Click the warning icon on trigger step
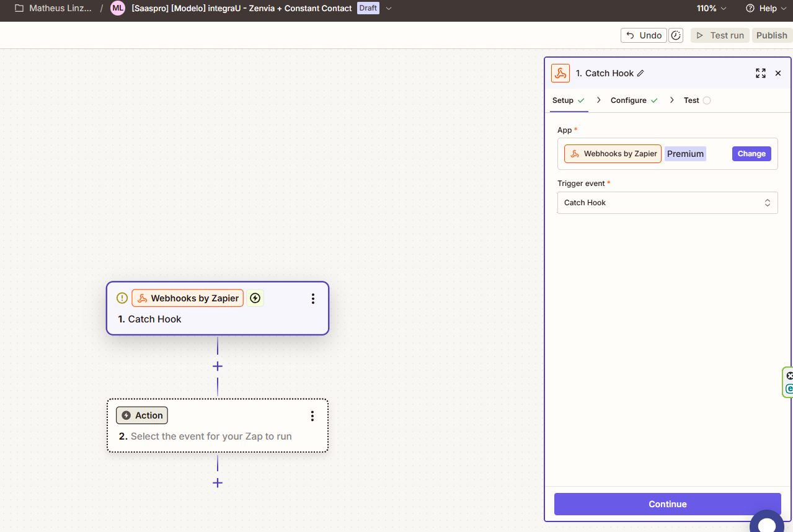This screenshot has width=793, height=532. pos(122,298)
